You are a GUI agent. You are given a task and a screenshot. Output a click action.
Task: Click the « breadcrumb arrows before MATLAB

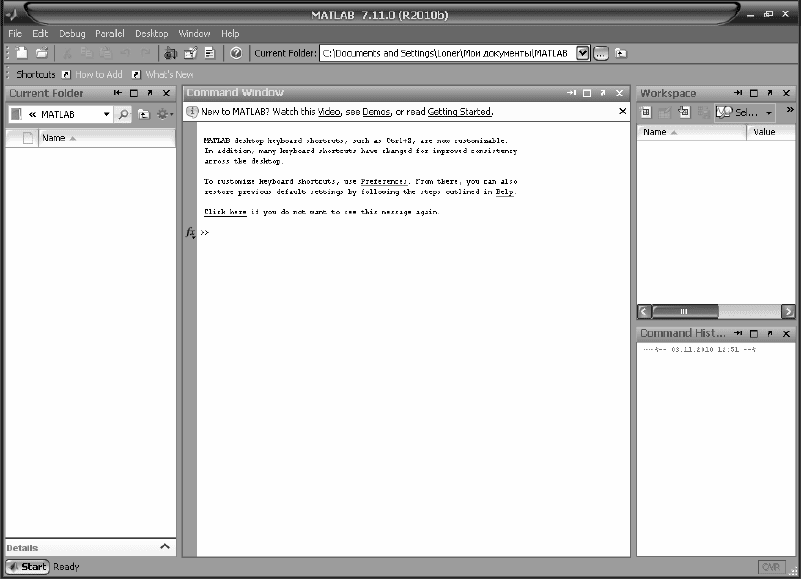pyautogui.click(x=32, y=114)
